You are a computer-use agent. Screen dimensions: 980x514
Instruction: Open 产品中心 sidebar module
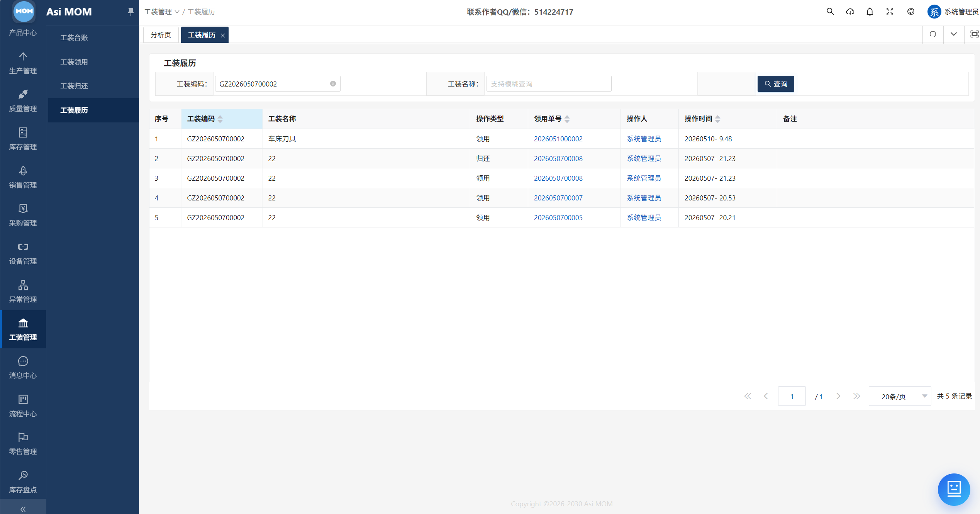tap(23, 32)
